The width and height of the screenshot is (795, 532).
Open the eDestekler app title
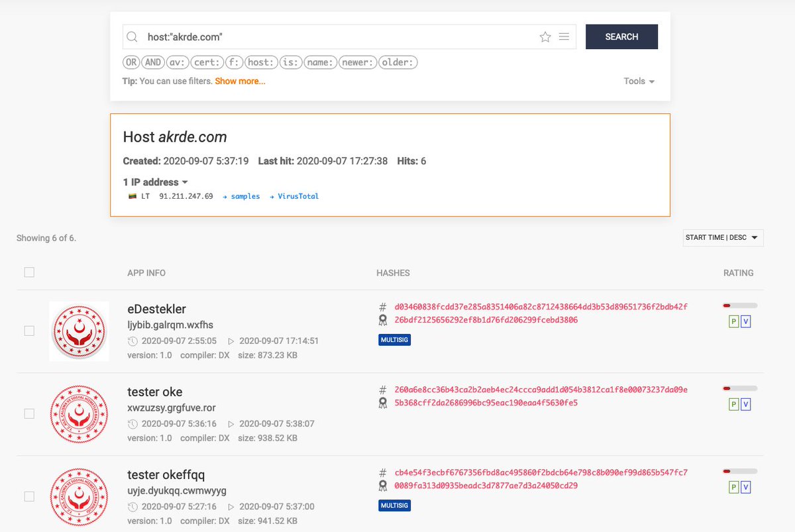click(156, 309)
